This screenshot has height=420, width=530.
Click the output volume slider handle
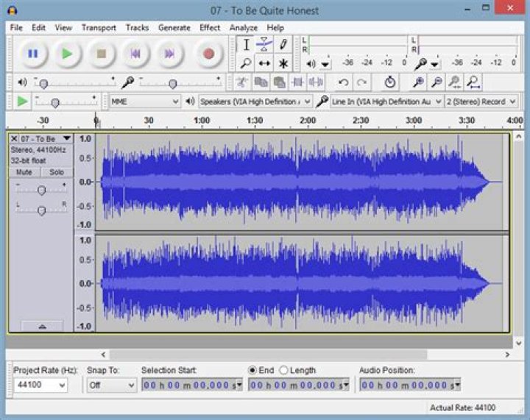pos(43,83)
